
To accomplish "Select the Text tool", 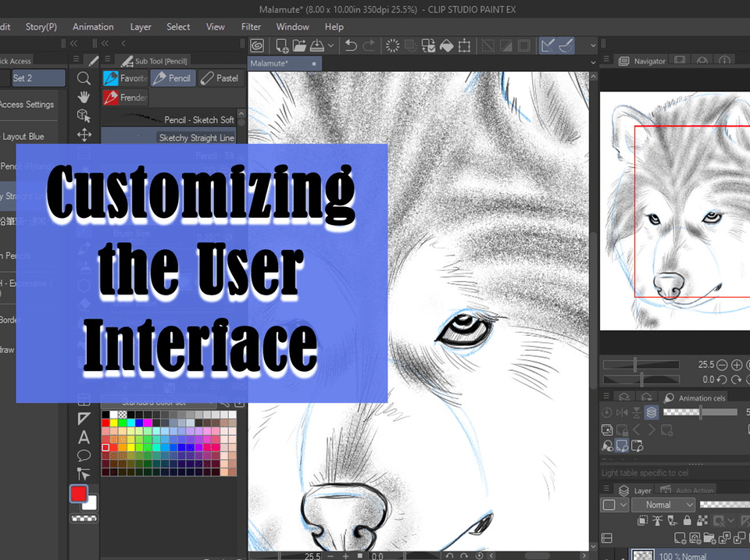I will (x=84, y=437).
